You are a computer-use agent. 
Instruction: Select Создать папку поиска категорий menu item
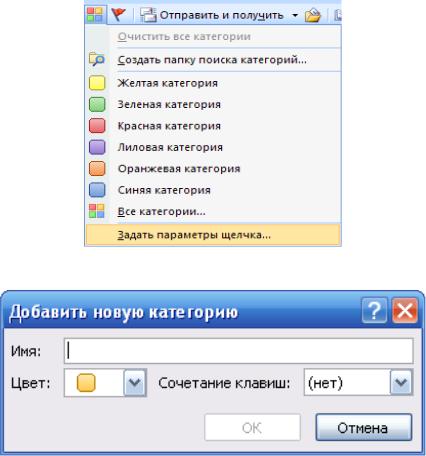[212, 60]
